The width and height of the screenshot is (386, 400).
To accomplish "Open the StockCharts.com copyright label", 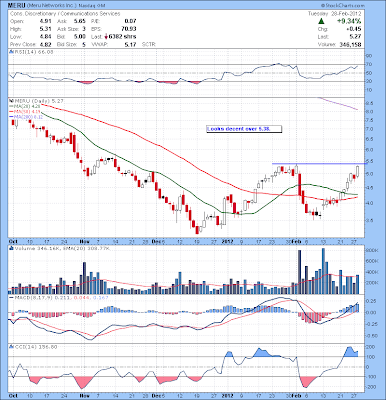I will coord(343,6).
